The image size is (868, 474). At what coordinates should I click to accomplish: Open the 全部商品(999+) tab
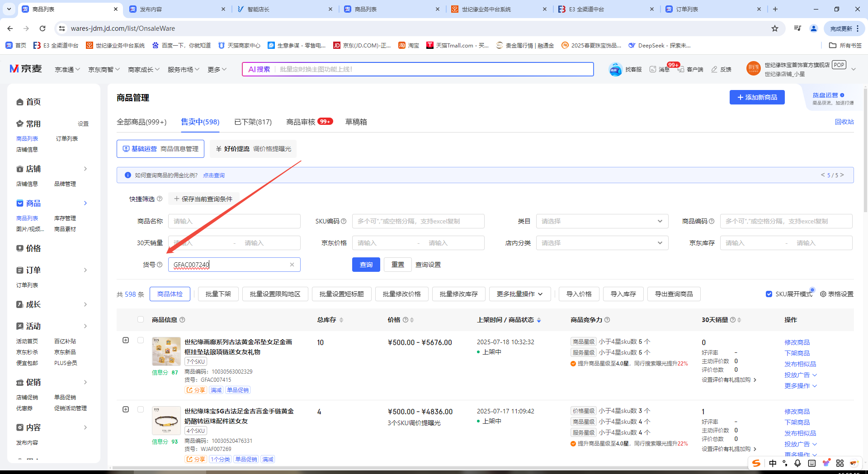(x=142, y=122)
